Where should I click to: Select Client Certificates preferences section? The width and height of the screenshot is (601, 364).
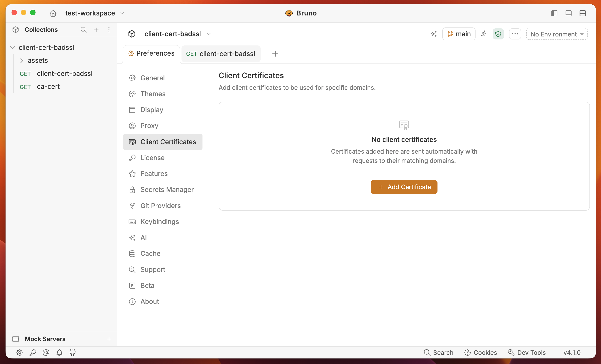pyautogui.click(x=163, y=142)
